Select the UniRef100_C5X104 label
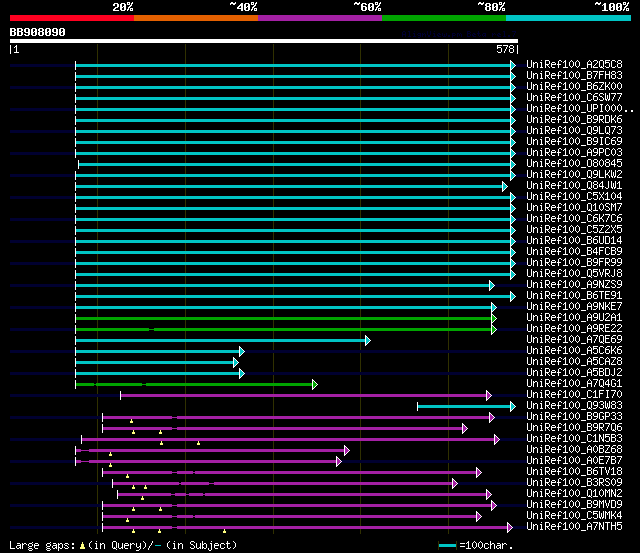Screen dimensions: 640x553 [574, 197]
